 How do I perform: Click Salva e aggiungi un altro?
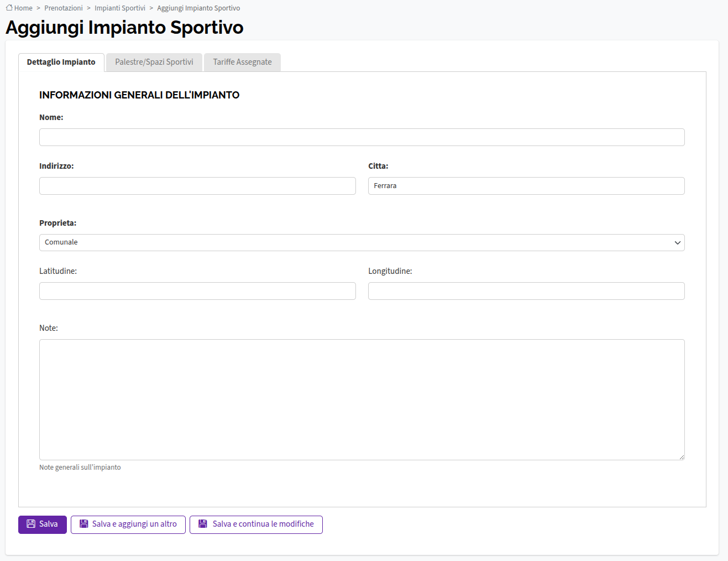(x=128, y=524)
